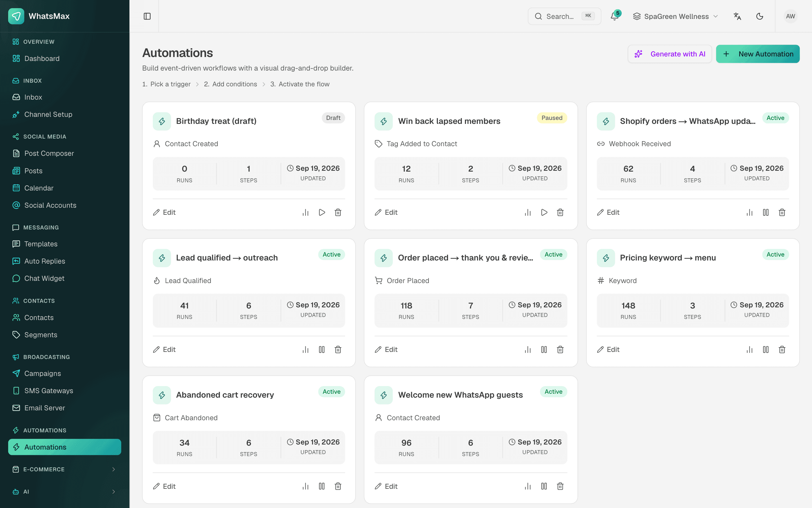The height and width of the screenshot is (508, 812).
Task: Click the WhatsMax logo
Action: point(16,16)
